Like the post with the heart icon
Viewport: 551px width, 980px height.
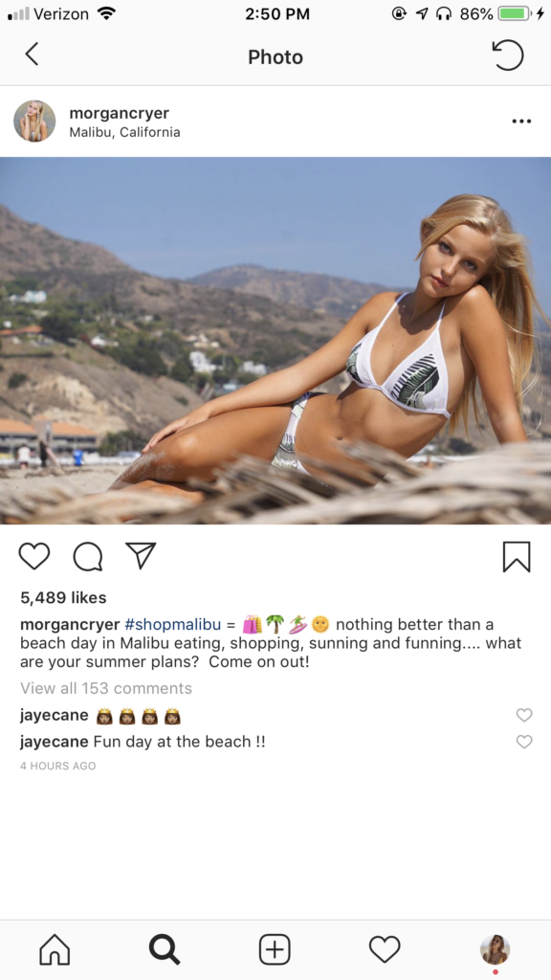pyautogui.click(x=33, y=556)
